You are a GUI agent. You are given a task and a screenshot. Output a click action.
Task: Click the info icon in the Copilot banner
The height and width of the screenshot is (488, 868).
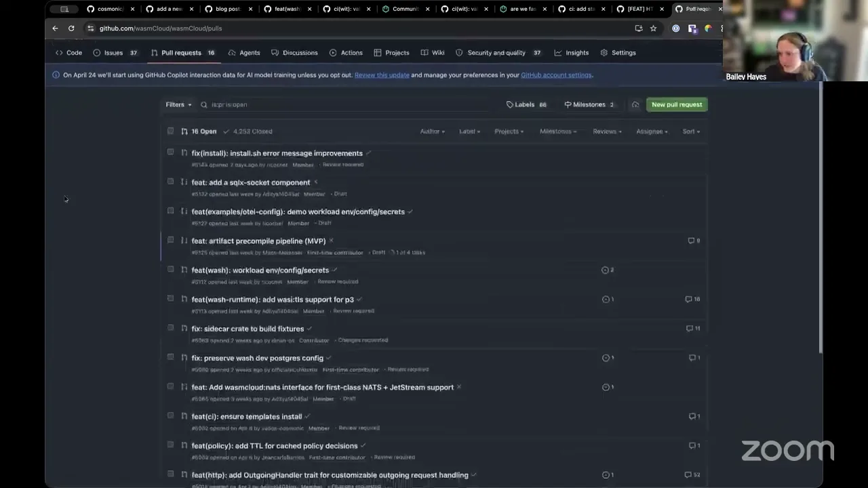(x=56, y=75)
